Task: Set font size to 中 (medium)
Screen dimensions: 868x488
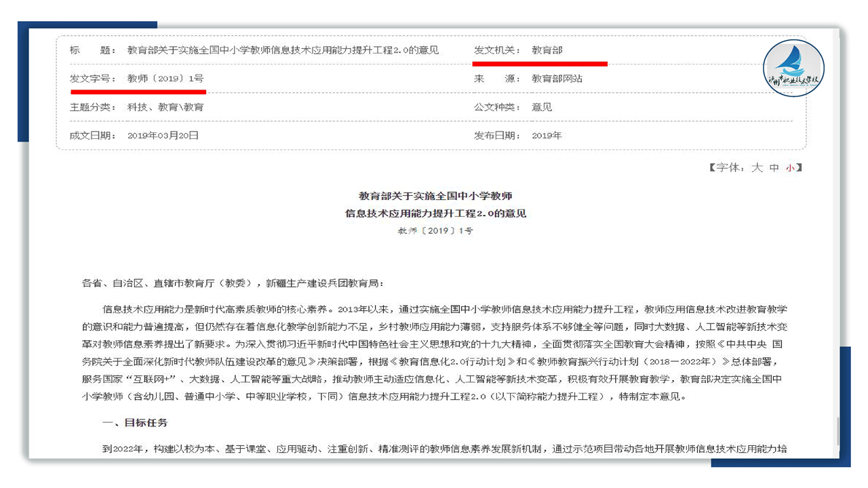Action: pos(774,167)
